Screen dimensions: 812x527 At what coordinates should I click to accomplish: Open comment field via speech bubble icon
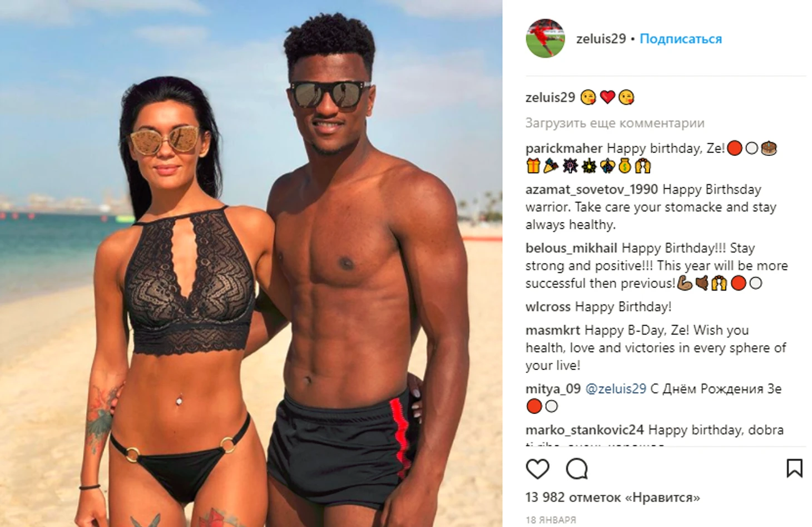pyautogui.click(x=577, y=469)
